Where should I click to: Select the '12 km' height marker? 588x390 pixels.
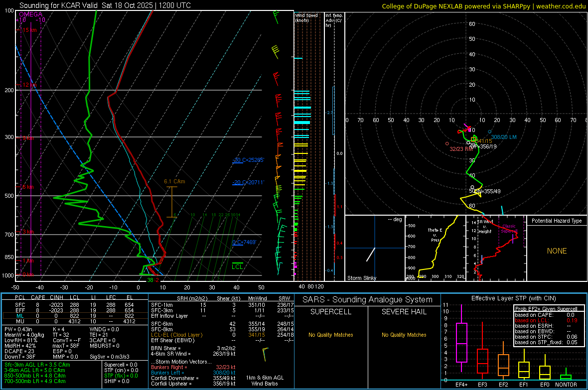pyautogui.click(x=29, y=85)
